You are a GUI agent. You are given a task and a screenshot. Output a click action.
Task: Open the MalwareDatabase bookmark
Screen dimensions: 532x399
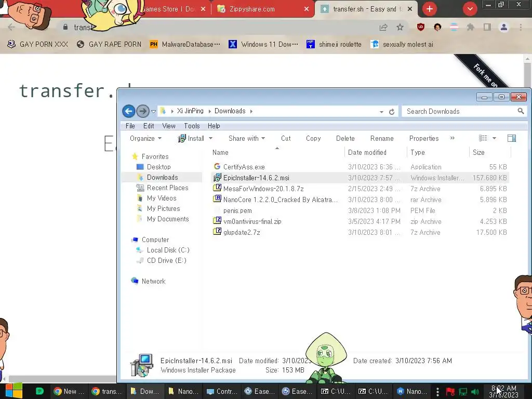pos(185,45)
